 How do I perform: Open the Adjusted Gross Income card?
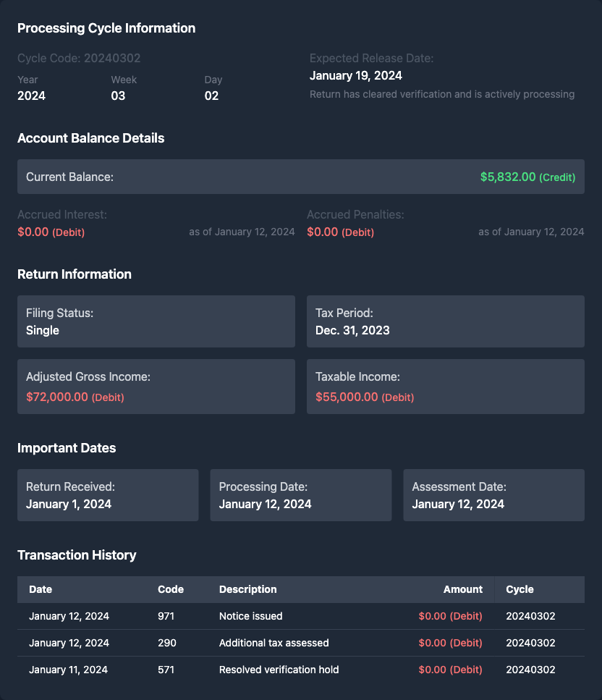[156, 387]
